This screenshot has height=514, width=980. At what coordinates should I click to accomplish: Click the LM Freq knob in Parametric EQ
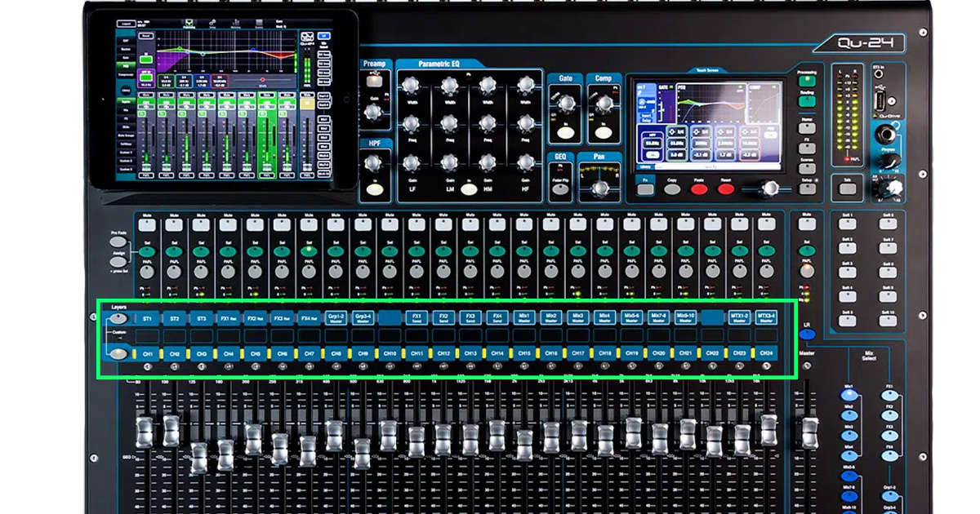click(x=450, y=123)
